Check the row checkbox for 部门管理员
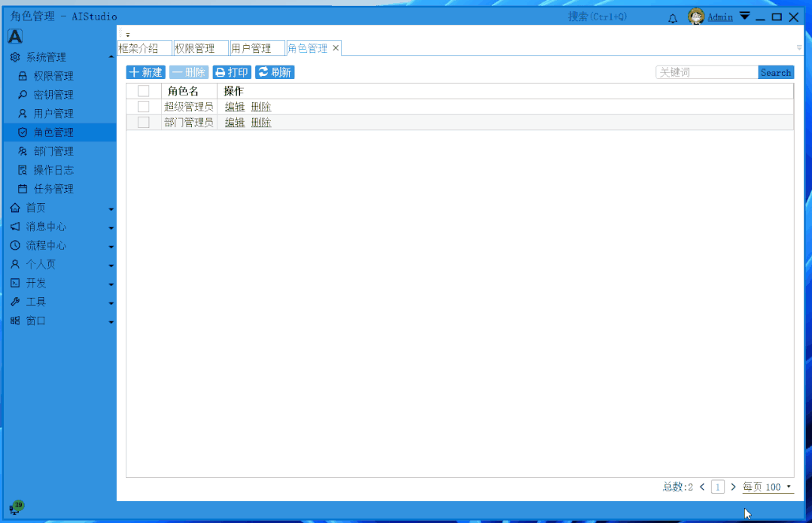This screenshot has width=812, height=523. pos(143,122)
